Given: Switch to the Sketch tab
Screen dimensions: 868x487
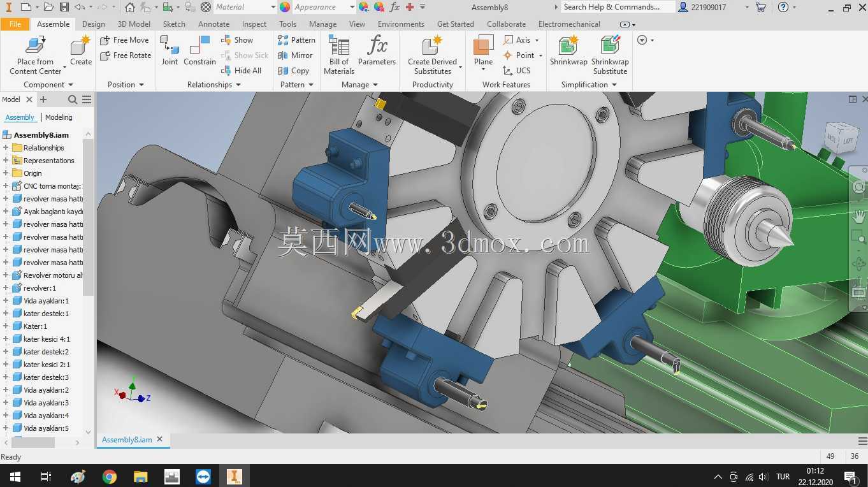Looking at the screenshot, I should click(174, 24).
